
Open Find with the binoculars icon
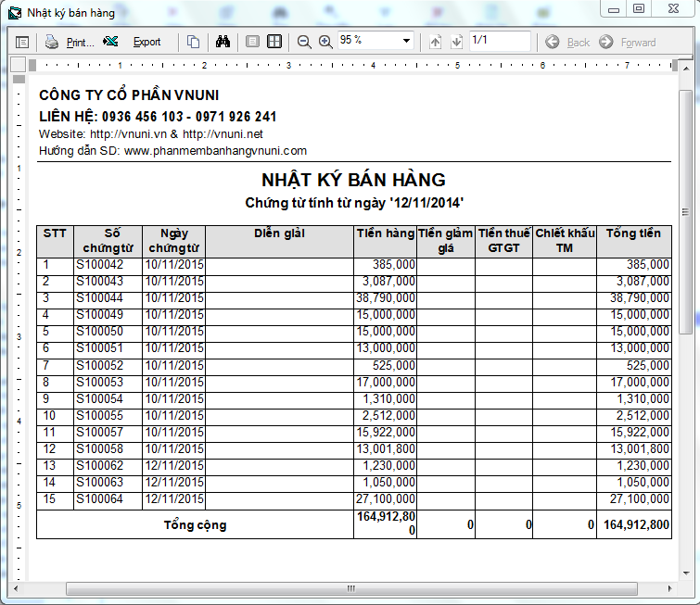223,42
